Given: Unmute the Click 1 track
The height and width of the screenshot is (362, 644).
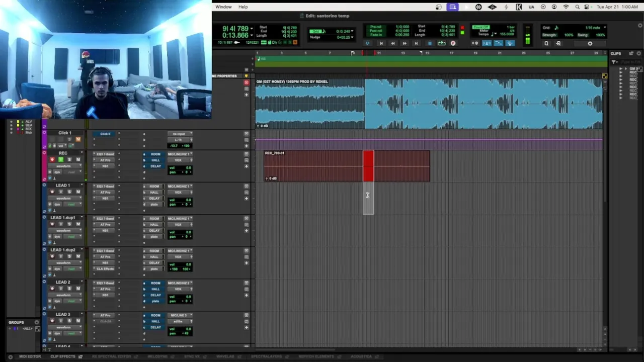Looking at the screenshot, I should pos(78,139).
